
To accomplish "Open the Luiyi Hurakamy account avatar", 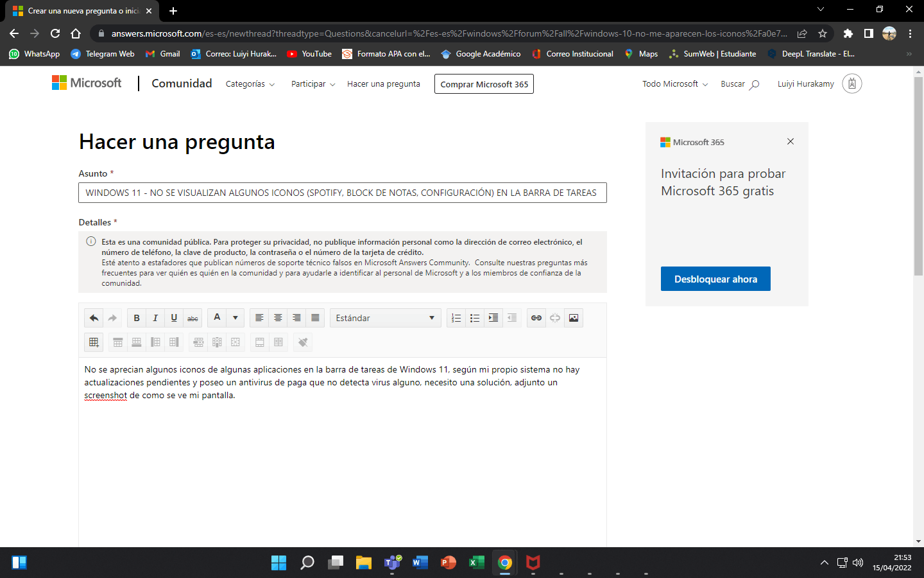I will [851, 83].
